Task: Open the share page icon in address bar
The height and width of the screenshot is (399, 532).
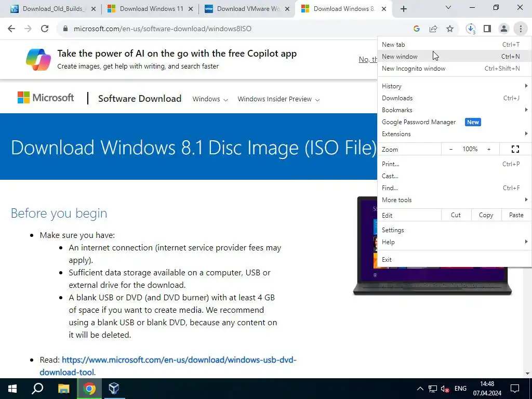Action: coord(433,29)
